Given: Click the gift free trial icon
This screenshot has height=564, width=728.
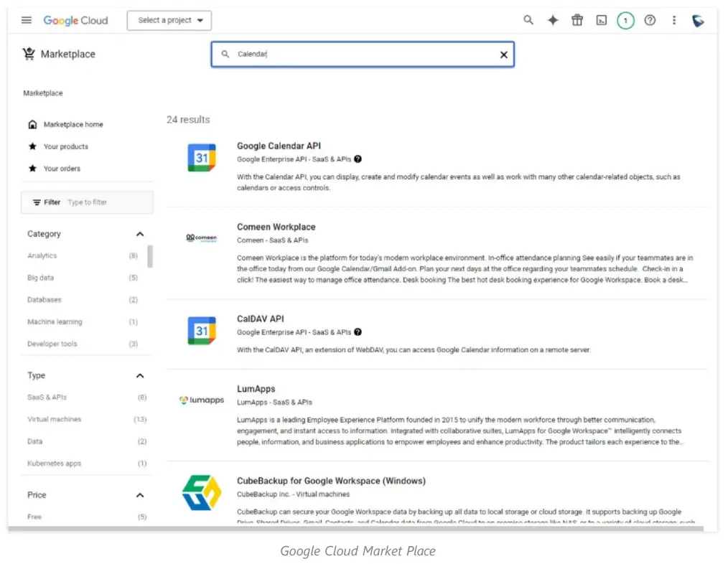Looking at the screenshot, I should pyautogui.click(x=577, y=20).
